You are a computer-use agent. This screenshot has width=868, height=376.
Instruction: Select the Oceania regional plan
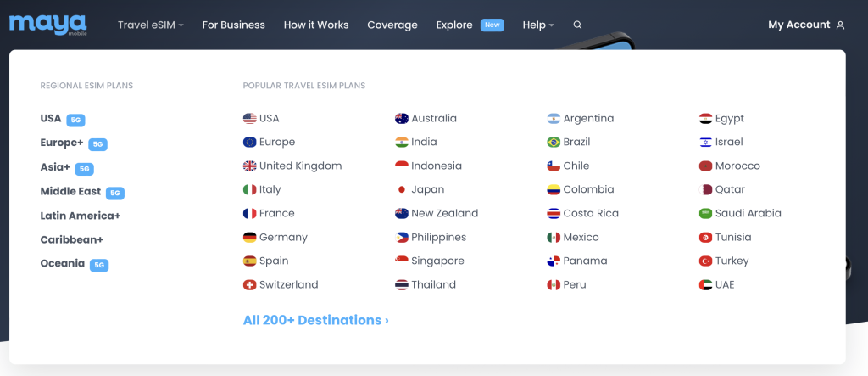(x=75, y=264)
